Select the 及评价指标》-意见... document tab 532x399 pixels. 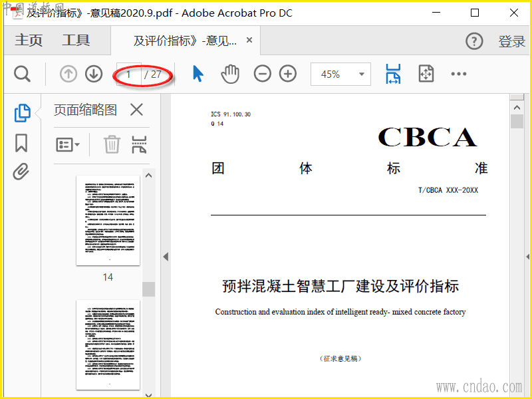[x=185, y=41]
